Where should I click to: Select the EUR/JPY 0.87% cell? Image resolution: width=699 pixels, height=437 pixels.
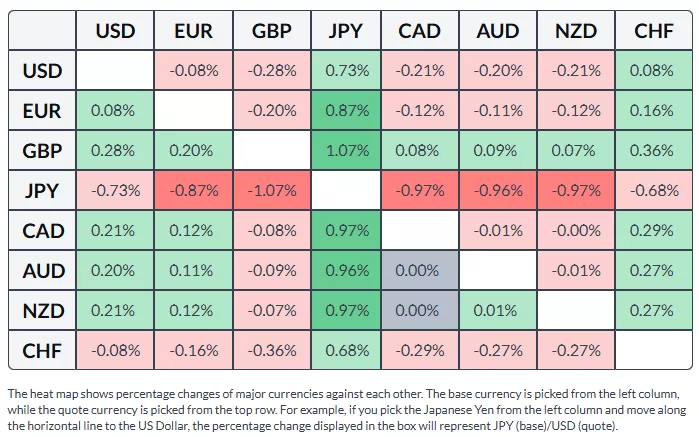click(x=345, y=111)
